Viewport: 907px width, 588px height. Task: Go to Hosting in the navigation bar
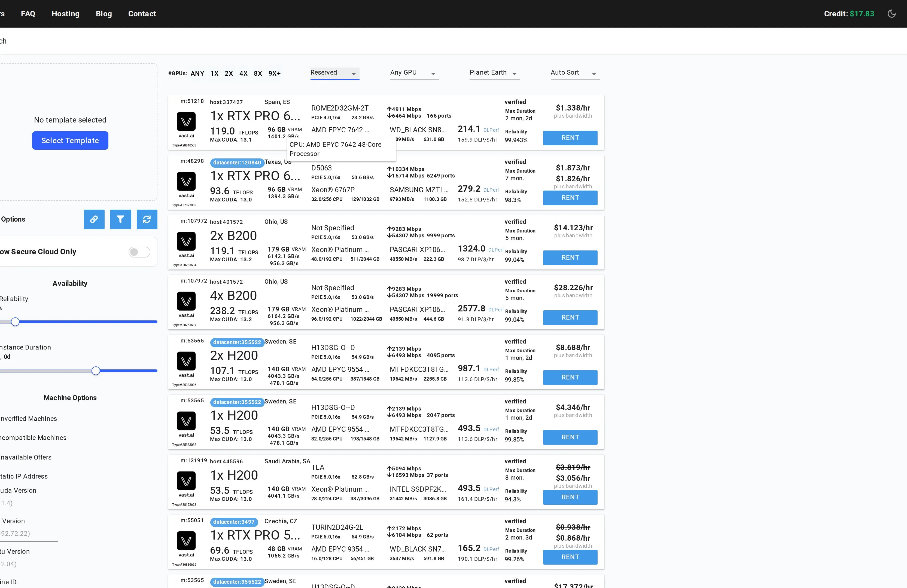[66, 14]
